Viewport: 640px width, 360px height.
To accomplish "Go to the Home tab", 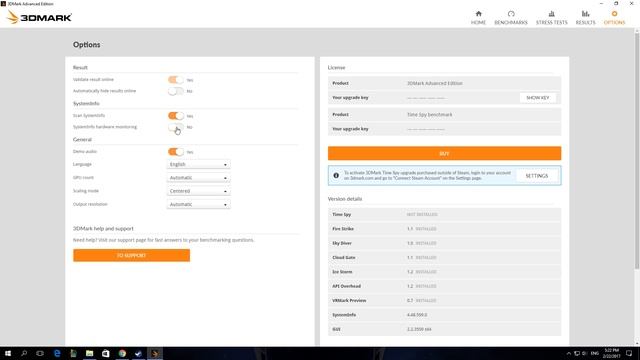I will 478,18.
